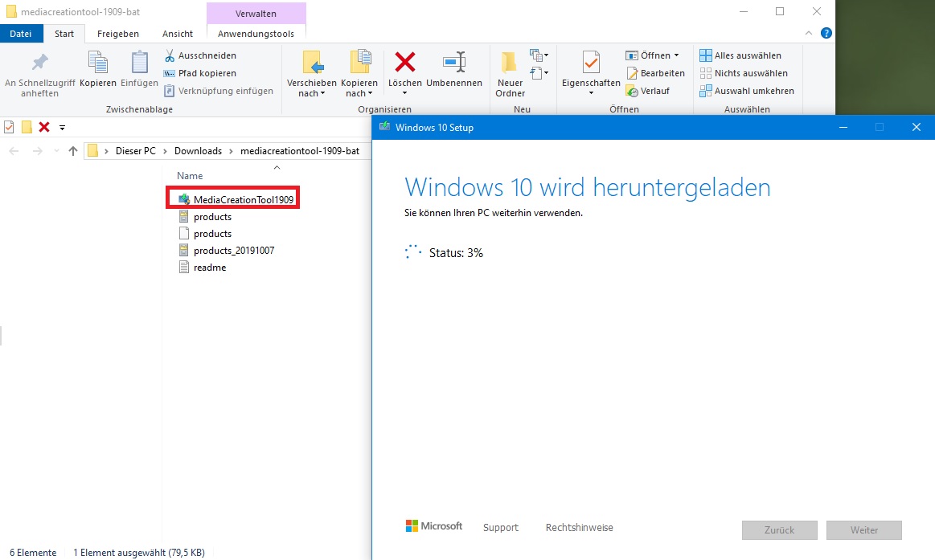Click Dieser PC in address bar

pos(135,151)
